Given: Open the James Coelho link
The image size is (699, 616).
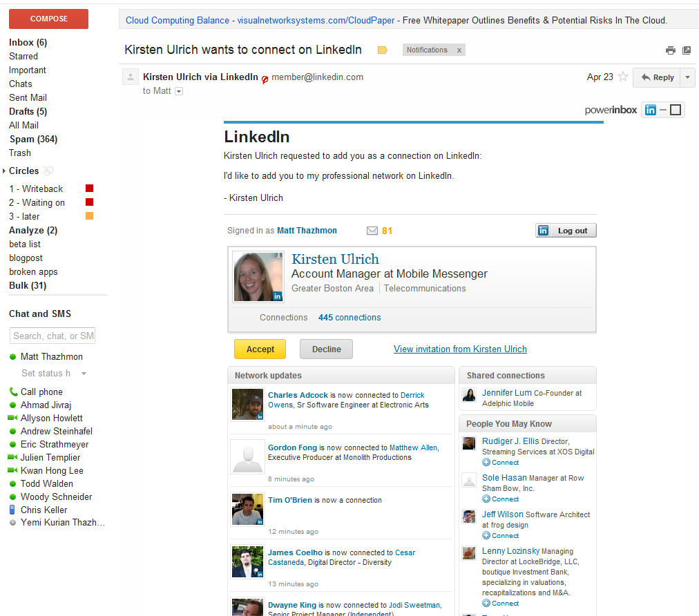Looking at the screenshot, I should pyautogui.click(x=295, y=552).
